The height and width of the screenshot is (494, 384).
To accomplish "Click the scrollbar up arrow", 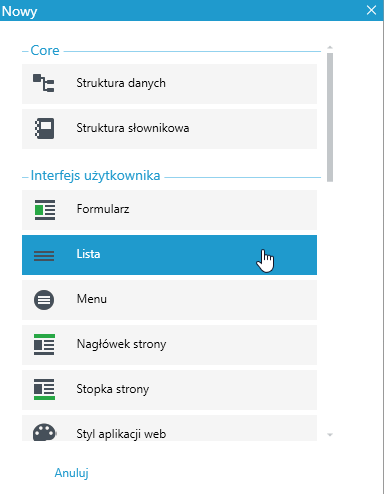I will 330,48.
